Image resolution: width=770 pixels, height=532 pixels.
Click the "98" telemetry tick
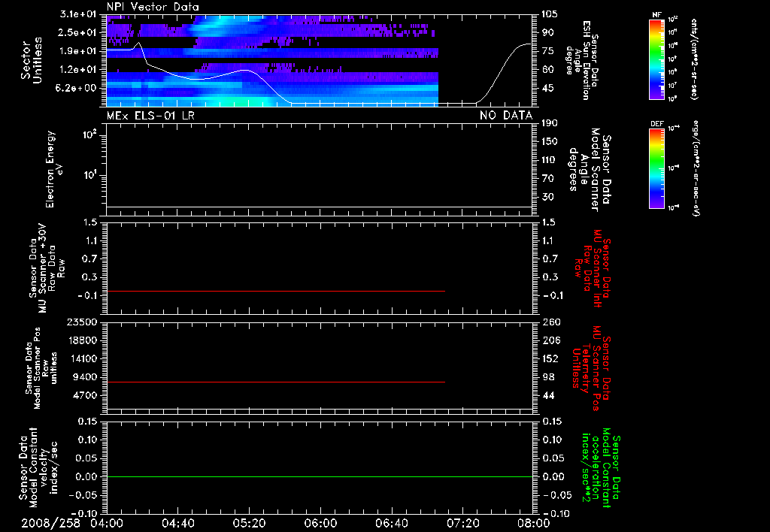548,377
